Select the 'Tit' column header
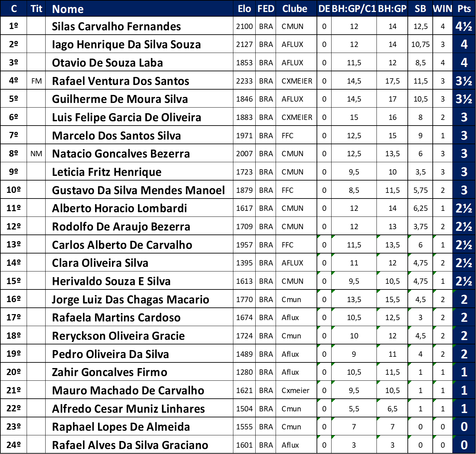The width and height of the screenshot is (476, 454). click(x=36, y=9)
